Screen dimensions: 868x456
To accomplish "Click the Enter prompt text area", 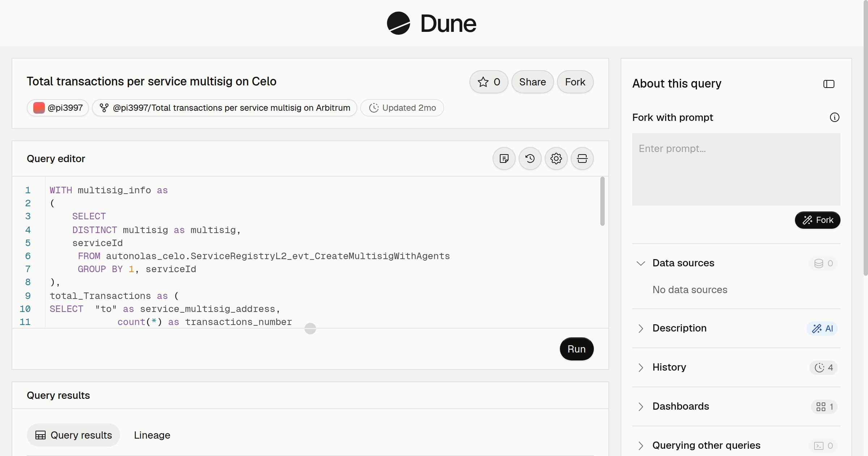I will (736, 169).
